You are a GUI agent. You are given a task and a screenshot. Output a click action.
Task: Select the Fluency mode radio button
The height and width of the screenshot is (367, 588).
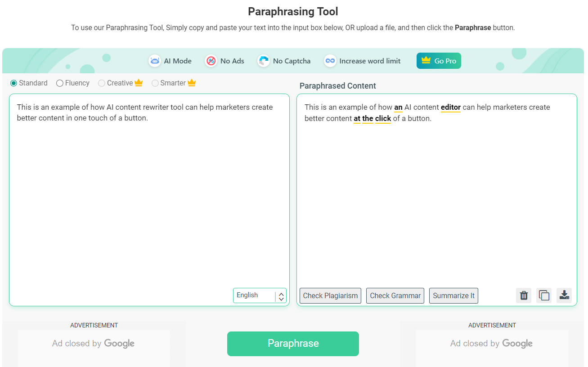[x=59, y=83]
